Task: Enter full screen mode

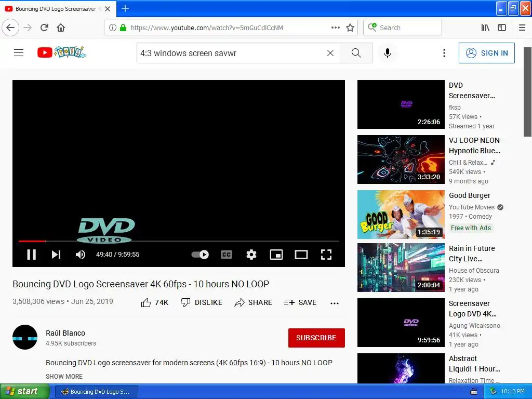Action: pos(326,255)
